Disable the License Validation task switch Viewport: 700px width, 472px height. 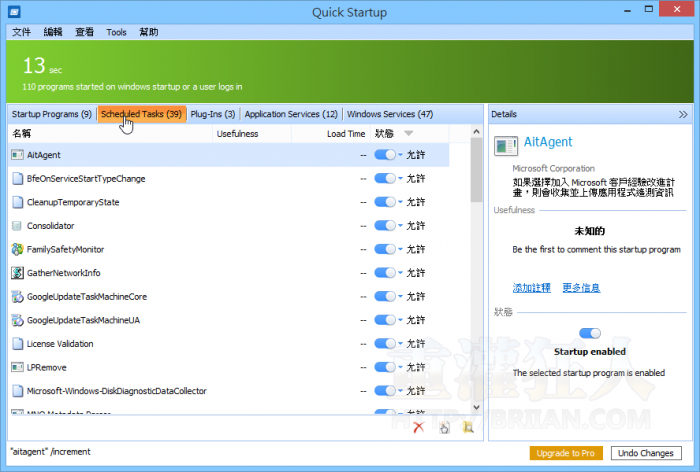pos(384,344)
